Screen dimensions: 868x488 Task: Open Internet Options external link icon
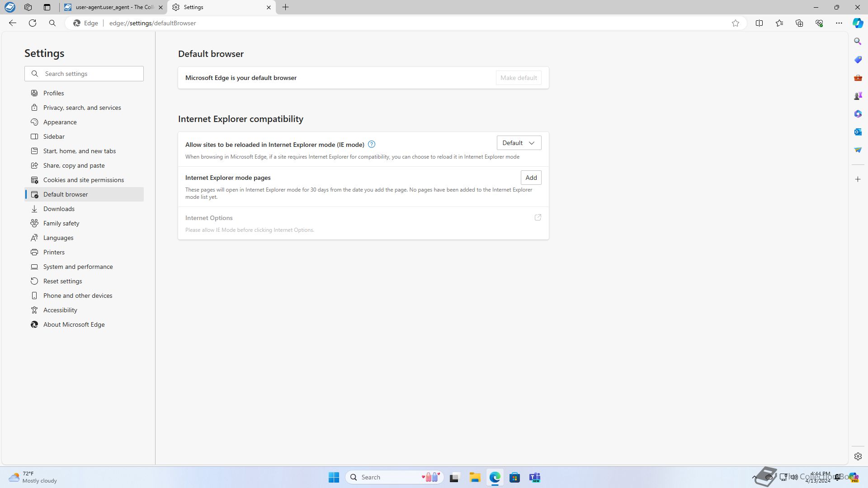tap(538, 217)
